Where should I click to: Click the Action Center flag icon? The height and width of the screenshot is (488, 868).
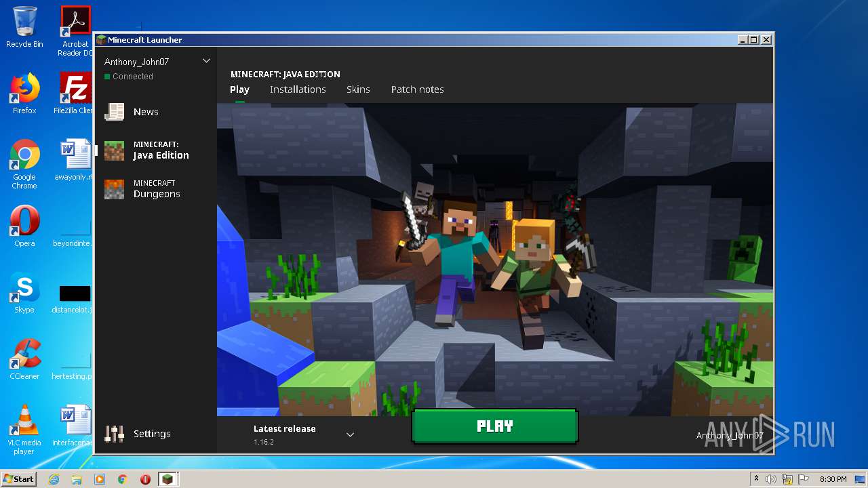coord(802,479)
